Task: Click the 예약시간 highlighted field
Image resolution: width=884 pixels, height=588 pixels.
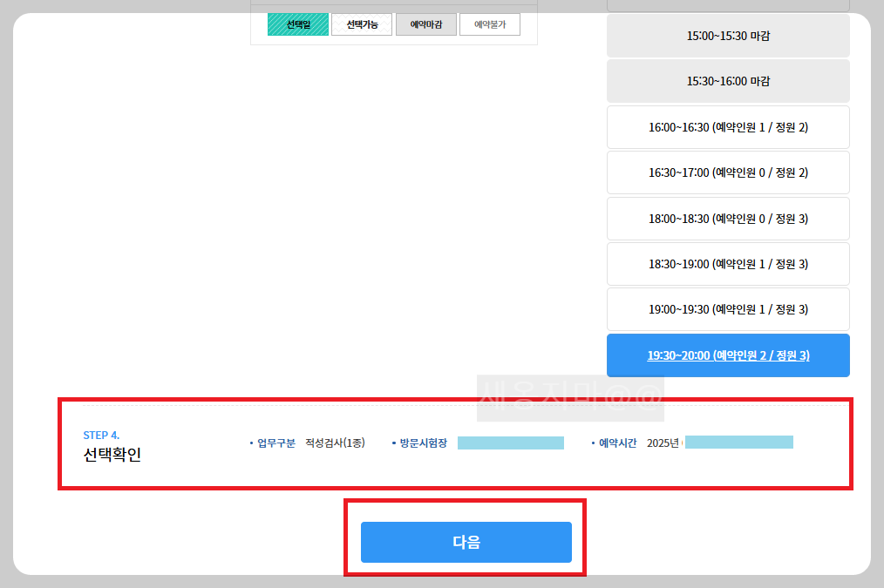Action: pyautogui.click(x=738, y=442)
